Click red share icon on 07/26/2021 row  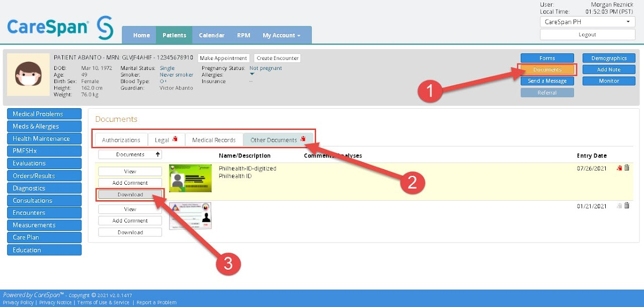(x=619, y=168)
